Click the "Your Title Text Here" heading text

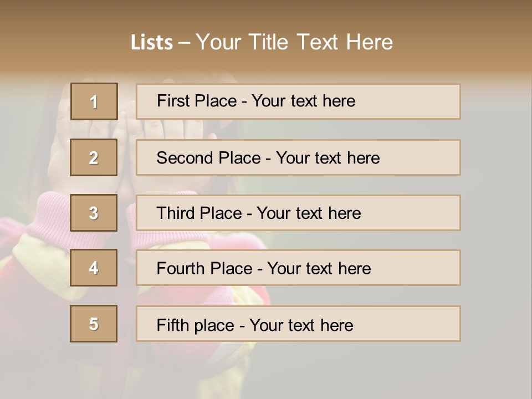click(x=294, y=42)
